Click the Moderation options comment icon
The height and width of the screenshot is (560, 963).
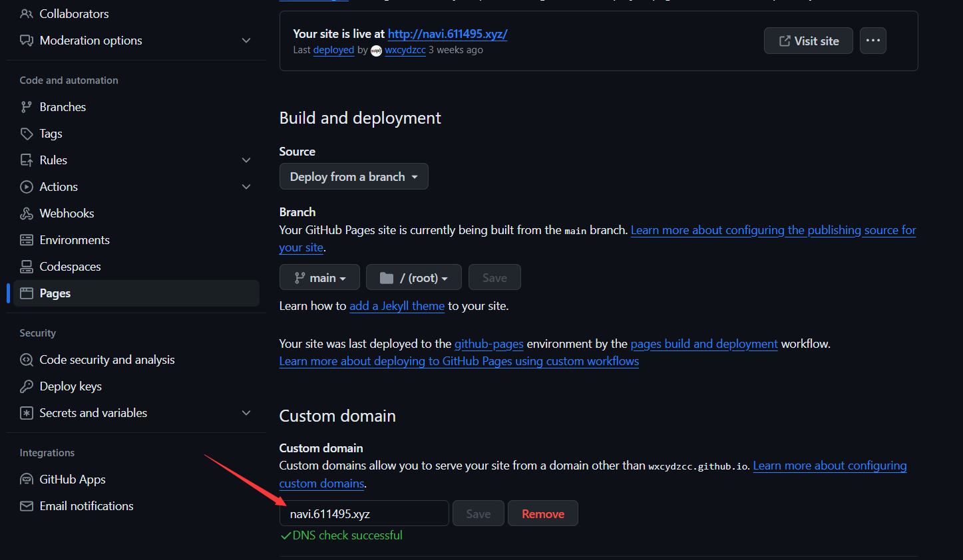click(x=27, y=41)
